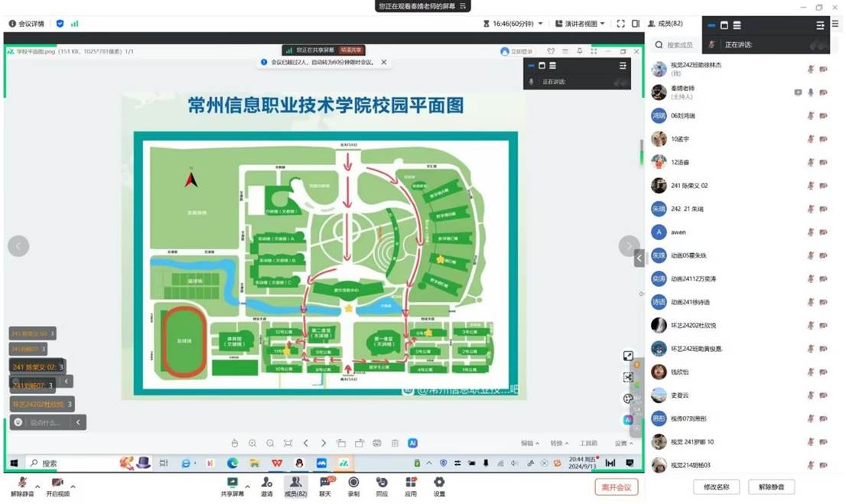This screenshot has width=846, height=504.
Task: Click the 解除静音 button under the member list
Action: coord(771,486)
